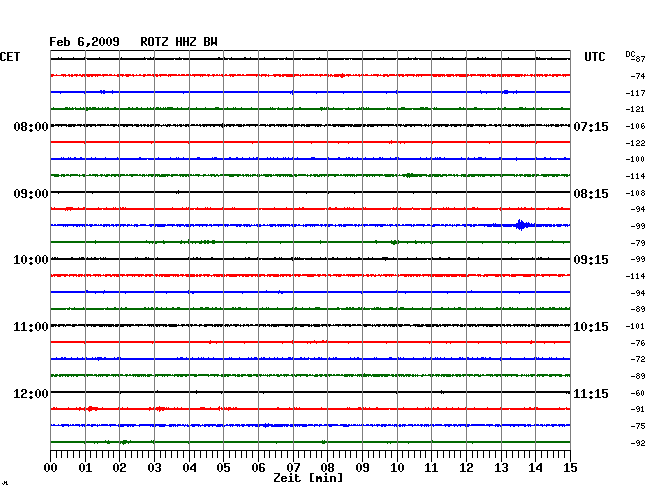Select the DC value "-74"

[638, 76]
